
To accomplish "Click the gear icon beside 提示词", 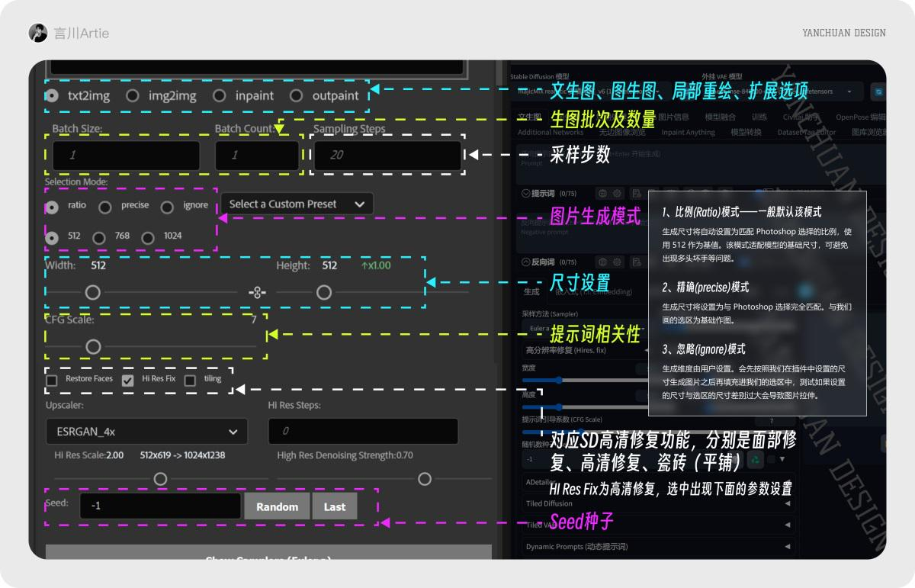I will [618, 194].
